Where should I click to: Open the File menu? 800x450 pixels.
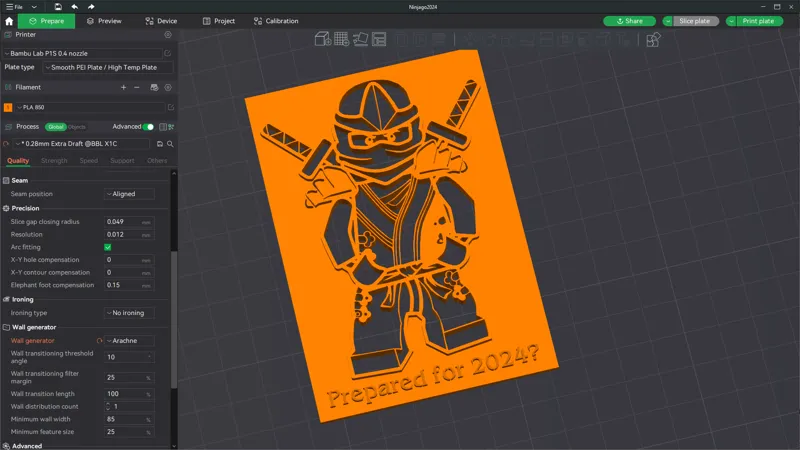pyautogui.click(x=14, y=7)
